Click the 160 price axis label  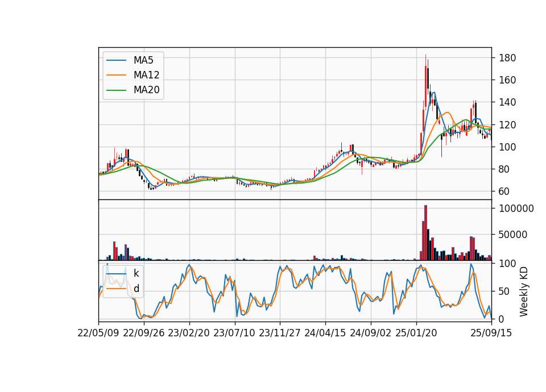[x=507, y=80]
